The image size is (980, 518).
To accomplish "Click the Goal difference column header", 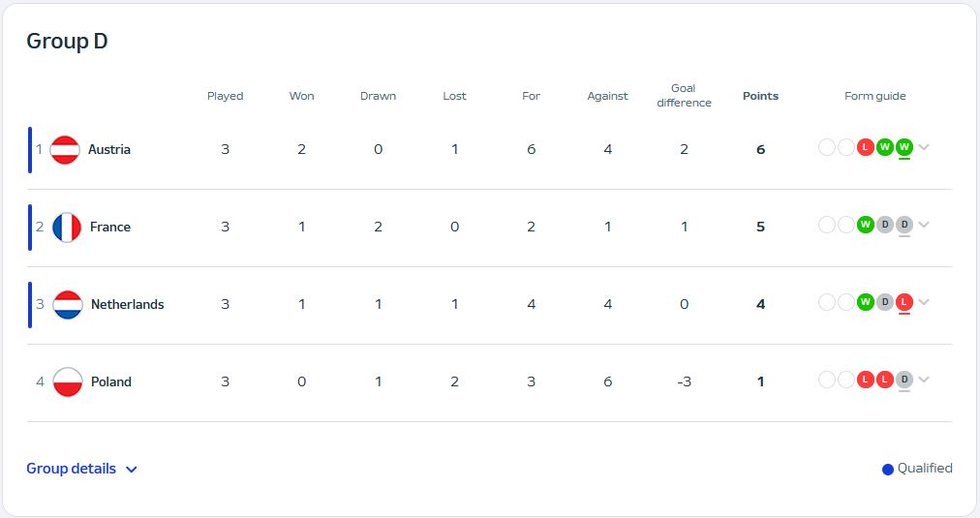I will coord(684,95).
